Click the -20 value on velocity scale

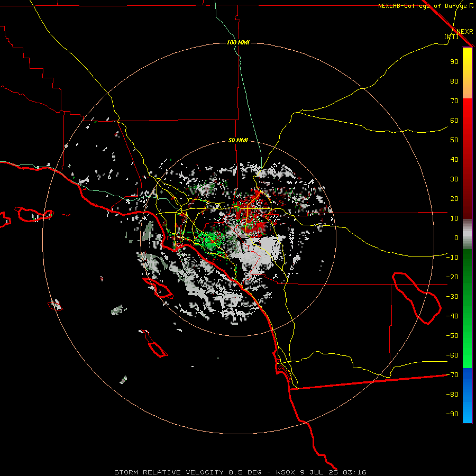pyautogui.click(x=452, y=277)
